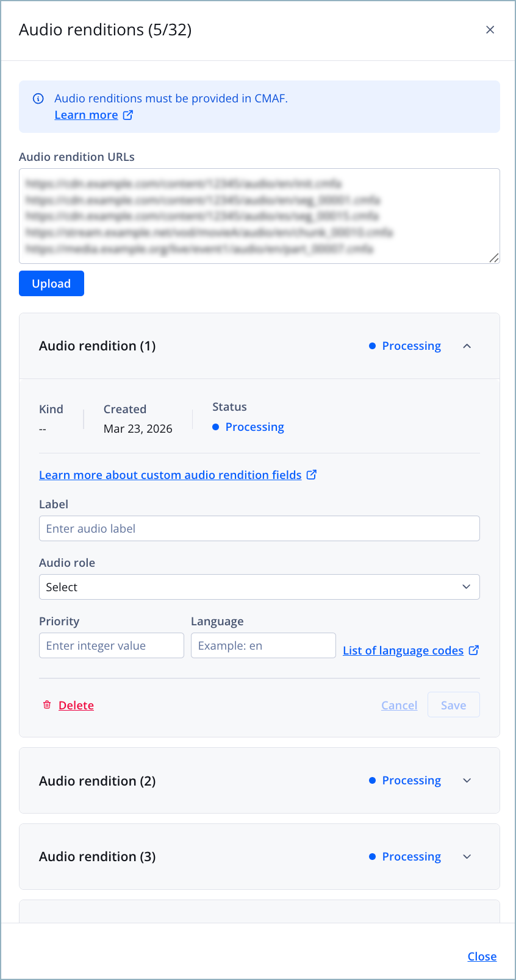Click external icon next to List of language codes
The image size is (516, 980).
click(x=474, y=650)
